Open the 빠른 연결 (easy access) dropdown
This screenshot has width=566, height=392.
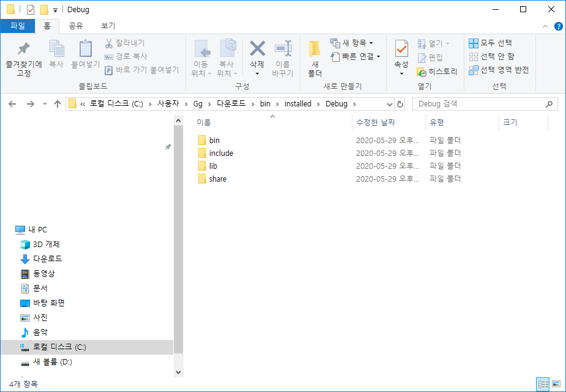[x=355, y=57]
